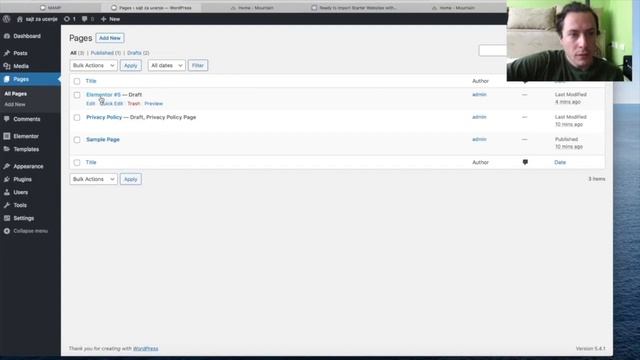Switch to the MAMP browser tab
The height and width of the screenshot is (360, 640).
[51, 8]
